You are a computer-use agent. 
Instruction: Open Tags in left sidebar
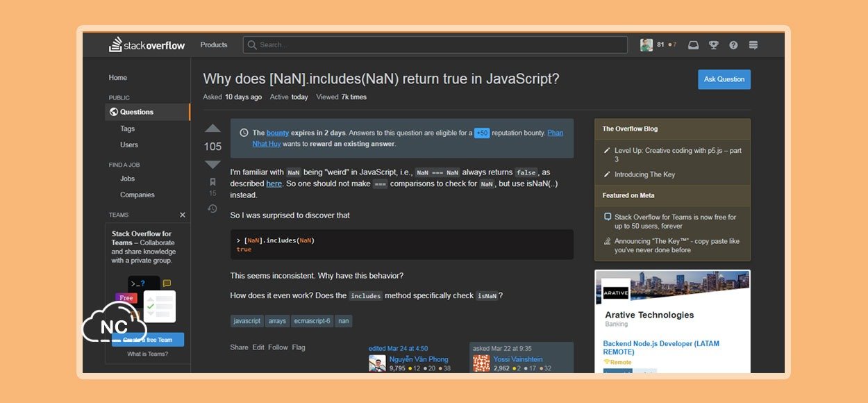click(128, 129)
